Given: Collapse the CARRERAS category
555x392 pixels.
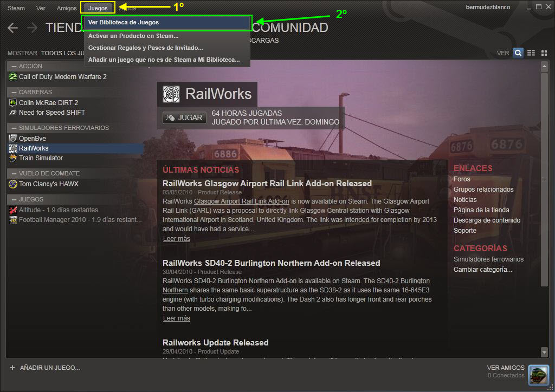Looking at the screenshot, I should 13,92.
